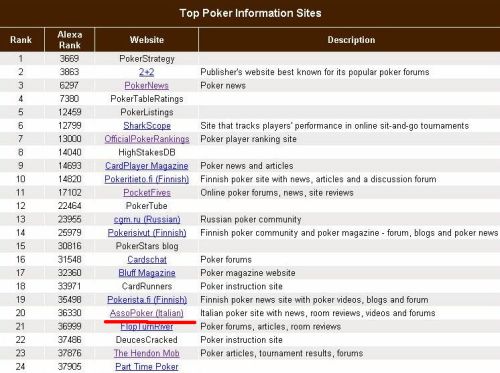500x373 pixels.
Task: Open the Cardschat link
Action: pyautogui.click(x=147, y=259)
